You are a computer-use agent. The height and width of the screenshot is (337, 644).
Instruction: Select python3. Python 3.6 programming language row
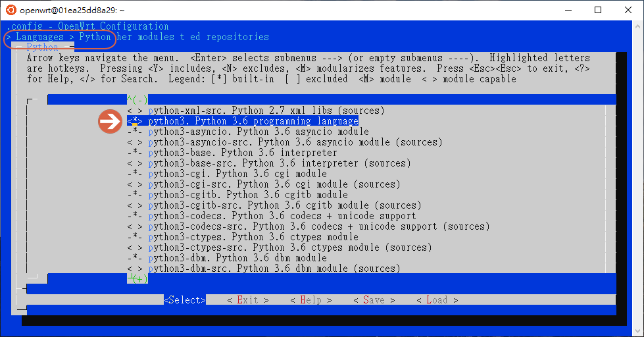[253, 121]
